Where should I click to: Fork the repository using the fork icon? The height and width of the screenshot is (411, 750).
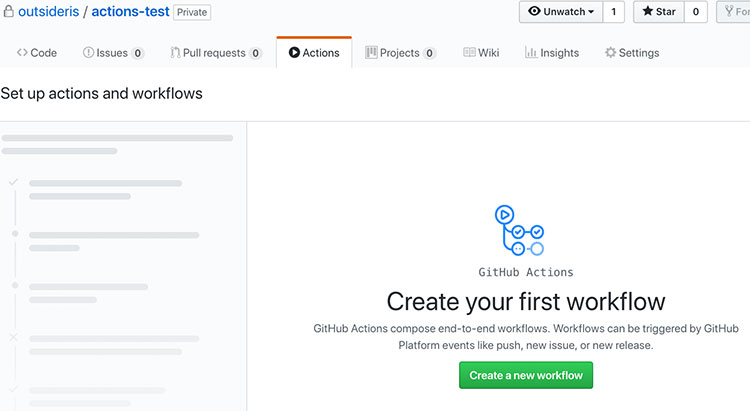(x=729, y=11)
